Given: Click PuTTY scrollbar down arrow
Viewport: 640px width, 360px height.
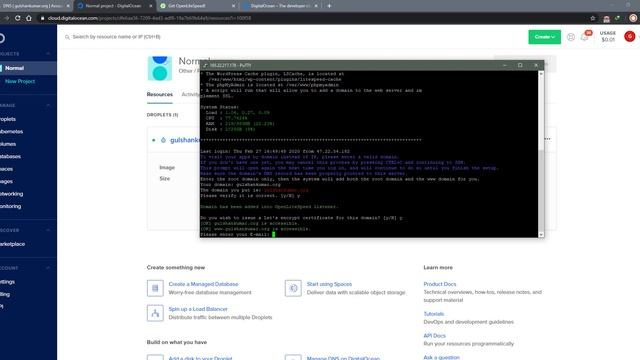Looking at the screenshot, I should tap(541, 235).
